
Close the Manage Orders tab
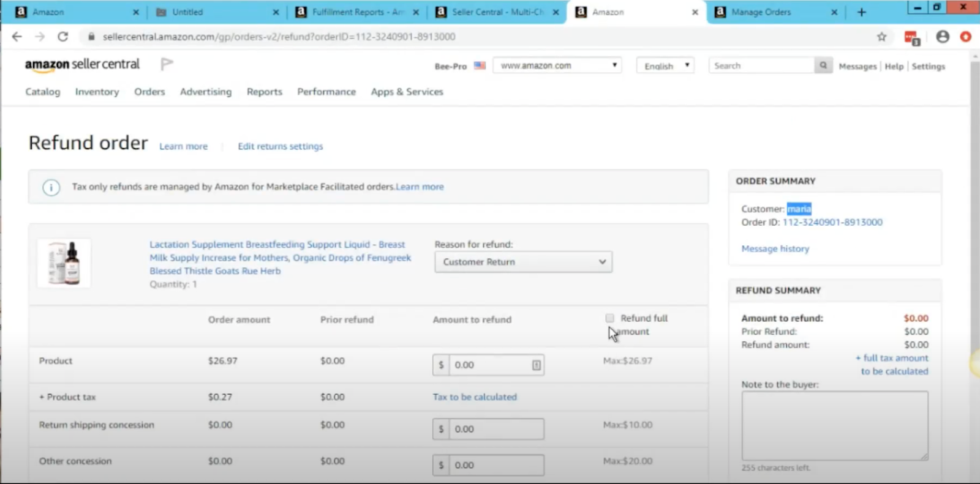[834, 12]
